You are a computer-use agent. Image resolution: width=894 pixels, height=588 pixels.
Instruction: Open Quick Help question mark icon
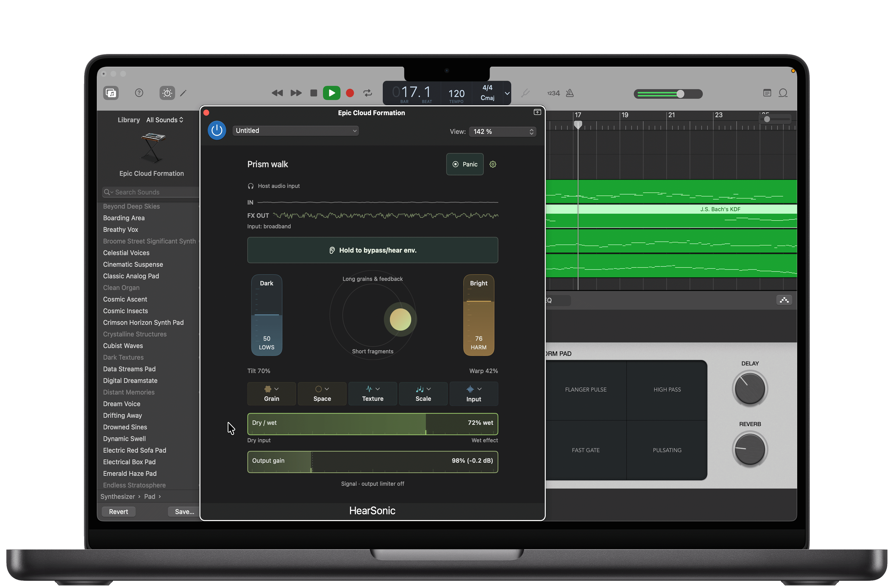tap(139, 93)
